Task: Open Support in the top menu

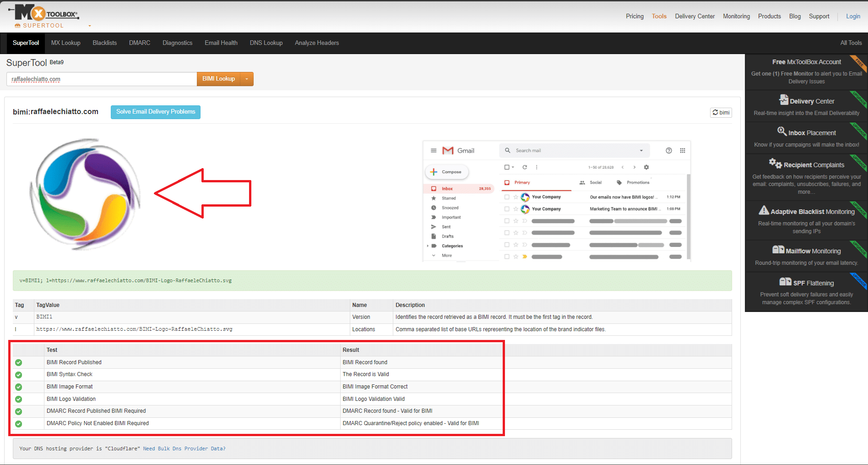Action: click(x=819, y=16)
